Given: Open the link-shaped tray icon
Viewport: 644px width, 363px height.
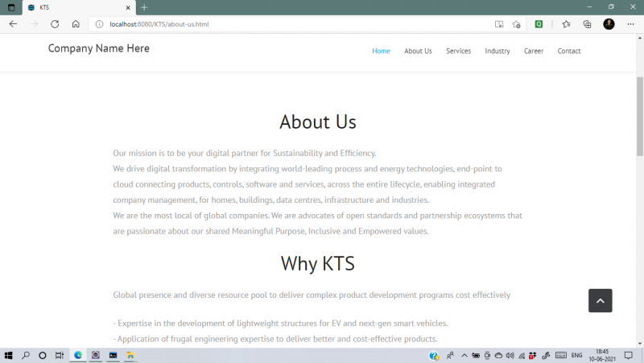Looking at the screenshot, I should tap(546, 356).
